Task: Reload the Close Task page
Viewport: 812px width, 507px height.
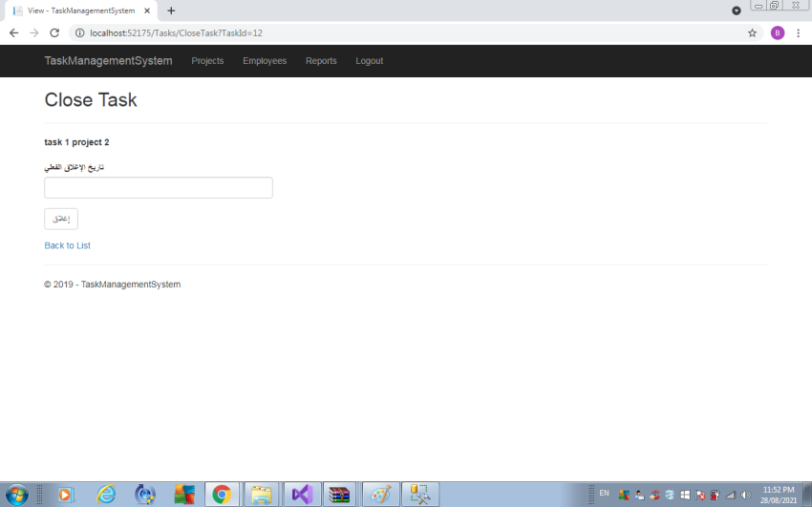Action: tap(54, 33)
